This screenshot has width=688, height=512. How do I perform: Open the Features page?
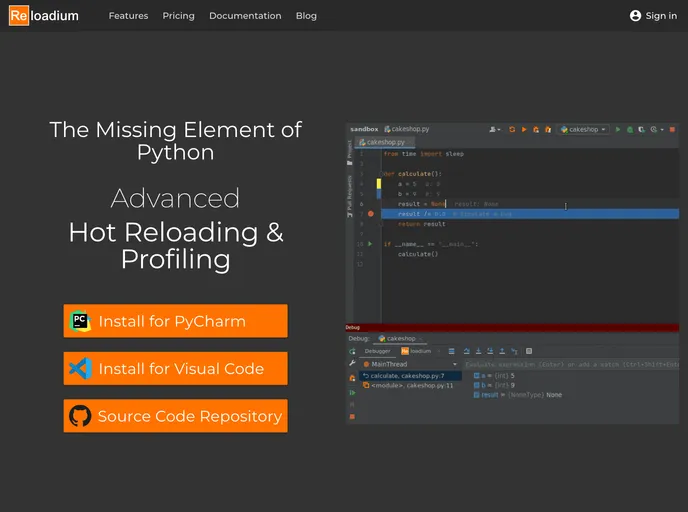click(x=128, y=16)
